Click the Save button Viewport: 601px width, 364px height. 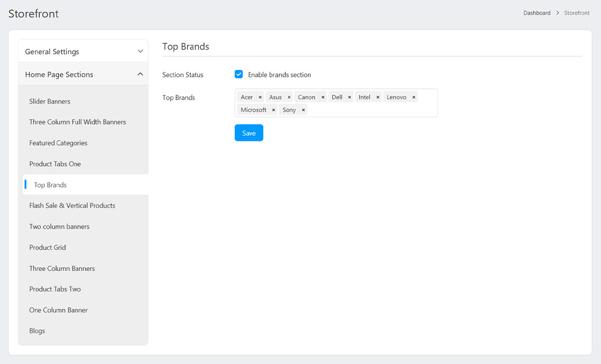tap(249, 133)
